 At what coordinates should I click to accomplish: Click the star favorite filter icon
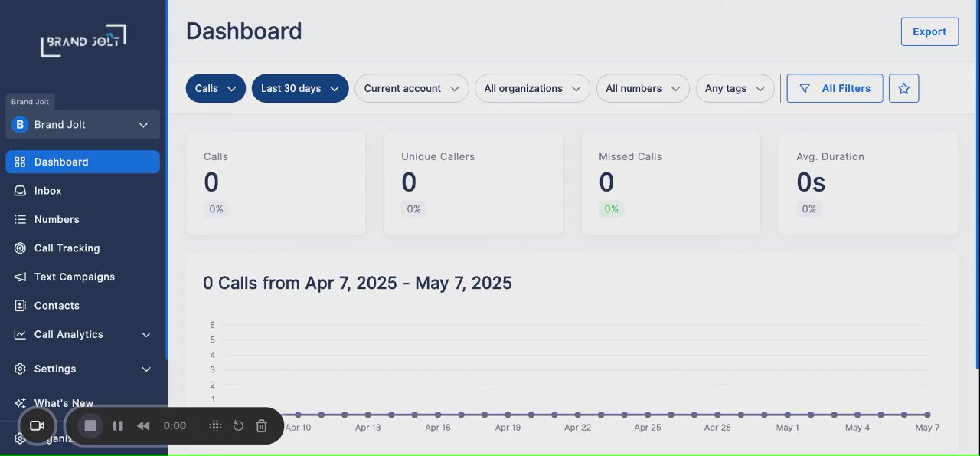click(903, 88)
